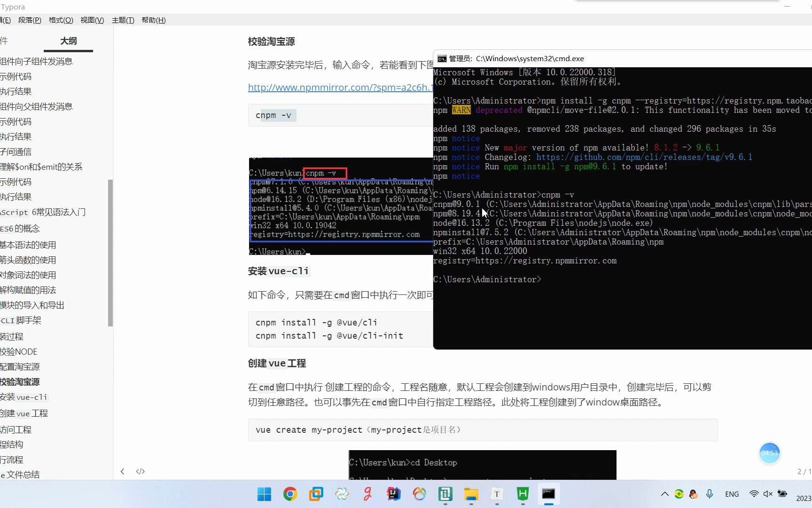
Task: Open the Windows Start menu
Action: pos(264,494)
